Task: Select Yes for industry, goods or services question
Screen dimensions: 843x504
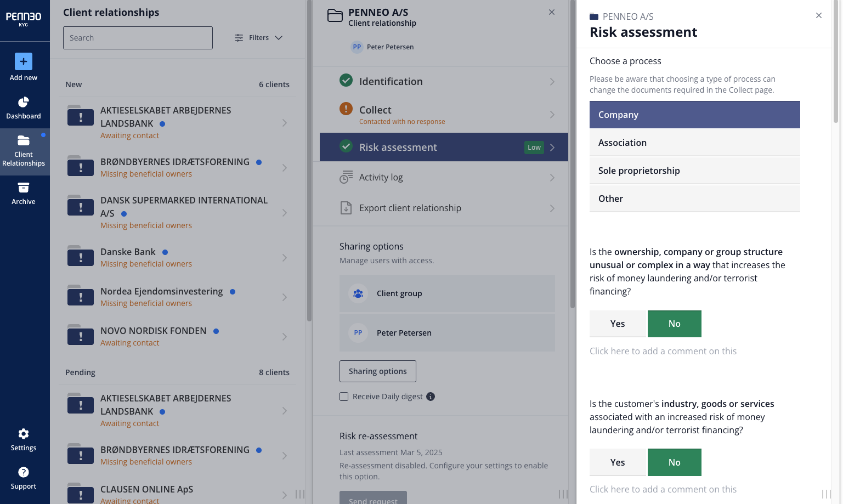Action: [x=618, y=462]
